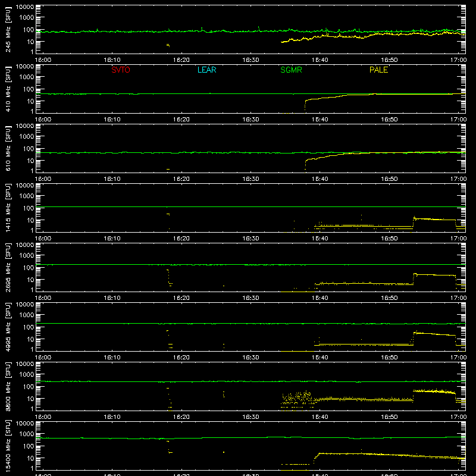
Task: Select the 410 MHz [SFU] axis title
Action: tap(8, 89)
